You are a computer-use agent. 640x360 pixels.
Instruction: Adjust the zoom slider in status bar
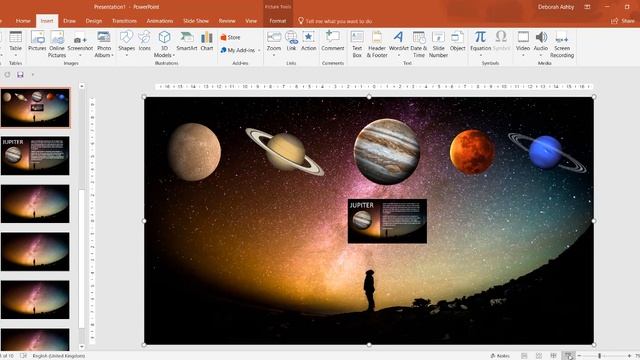coord(600,356)
